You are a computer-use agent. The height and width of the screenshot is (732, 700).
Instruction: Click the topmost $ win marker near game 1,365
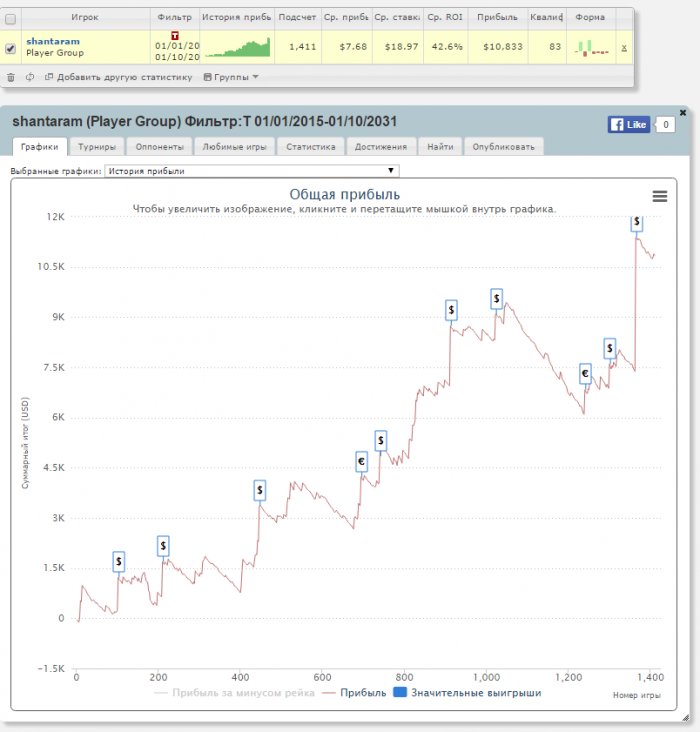click(x=636, y=223)
